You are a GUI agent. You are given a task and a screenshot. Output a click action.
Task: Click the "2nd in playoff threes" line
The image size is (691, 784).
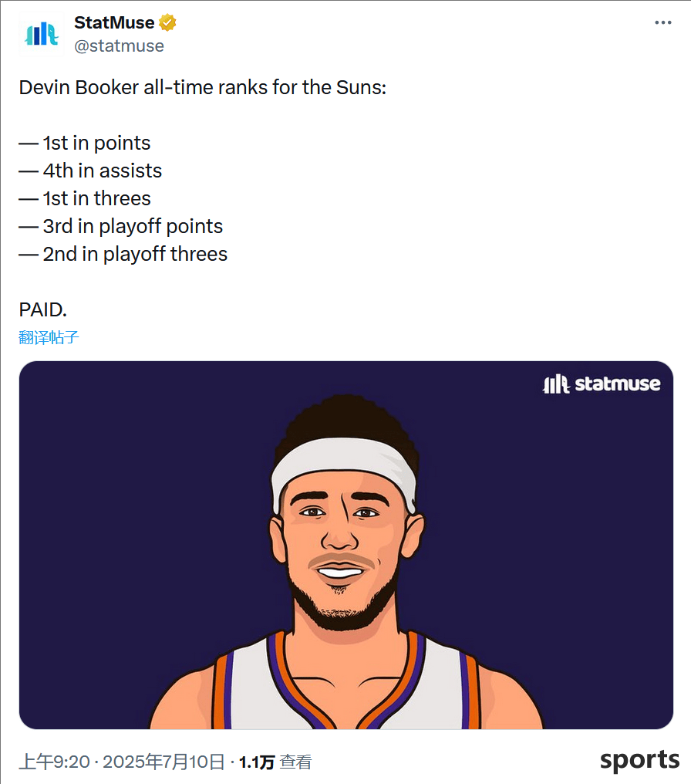point(123,255)
